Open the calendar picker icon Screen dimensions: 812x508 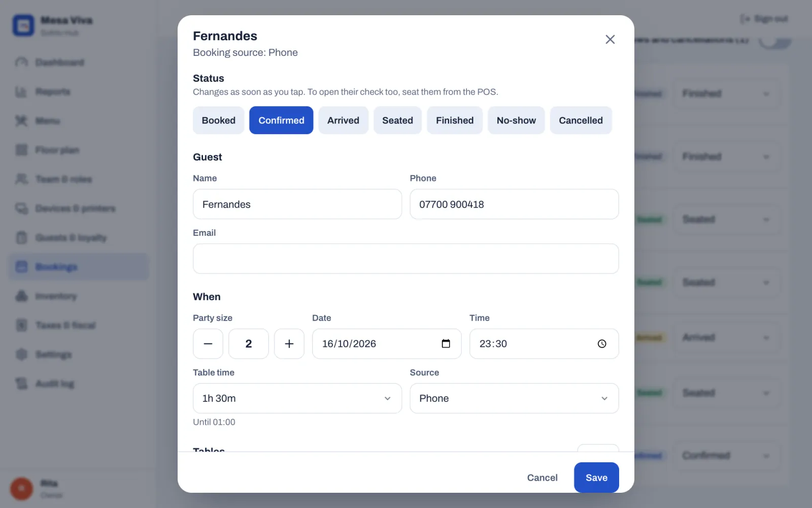tap(446, 344)
